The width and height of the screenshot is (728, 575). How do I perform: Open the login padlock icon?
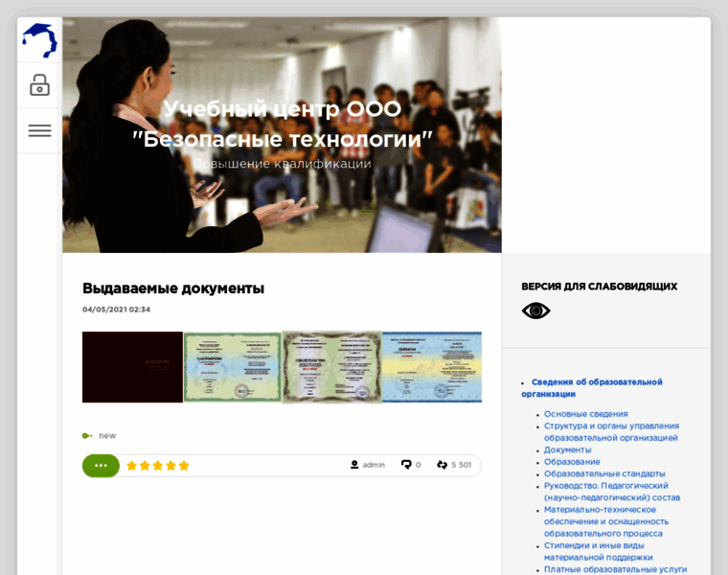coord(39,85)
